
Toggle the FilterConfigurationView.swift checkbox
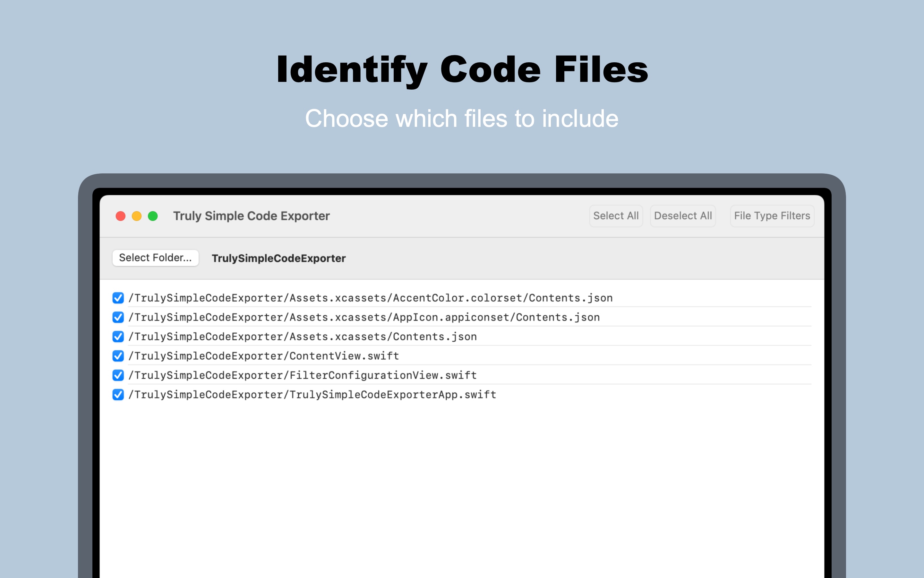[118, 375]
